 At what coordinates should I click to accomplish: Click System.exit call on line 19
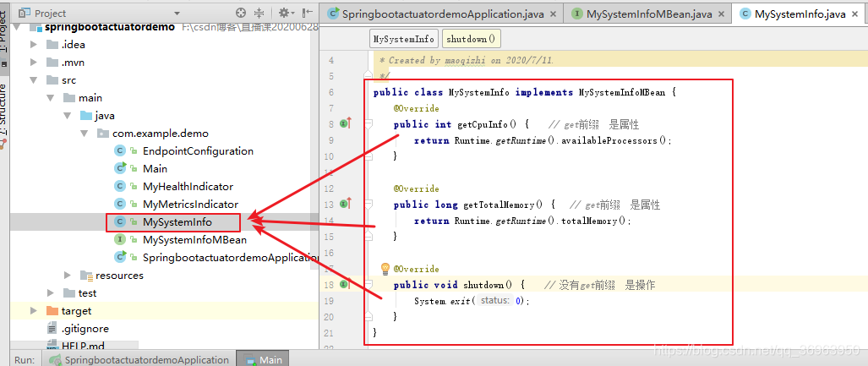click(442, 301)
